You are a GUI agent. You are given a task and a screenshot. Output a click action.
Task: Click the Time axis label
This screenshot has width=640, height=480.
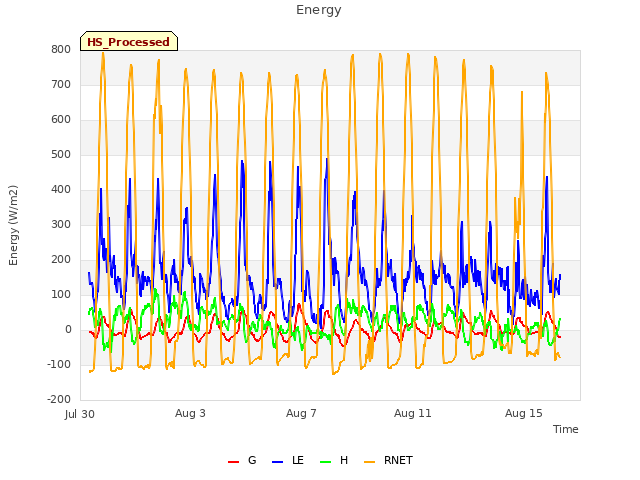click(x=566, y=429)
